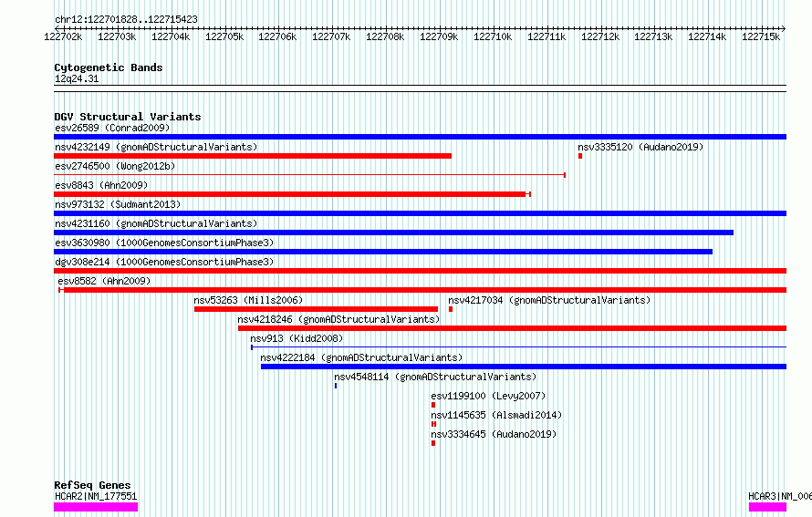The width and height of the screenshot is (812, 517).
Task: Select blue esv3630980 variant bar
Action: (x=383, y=252)
